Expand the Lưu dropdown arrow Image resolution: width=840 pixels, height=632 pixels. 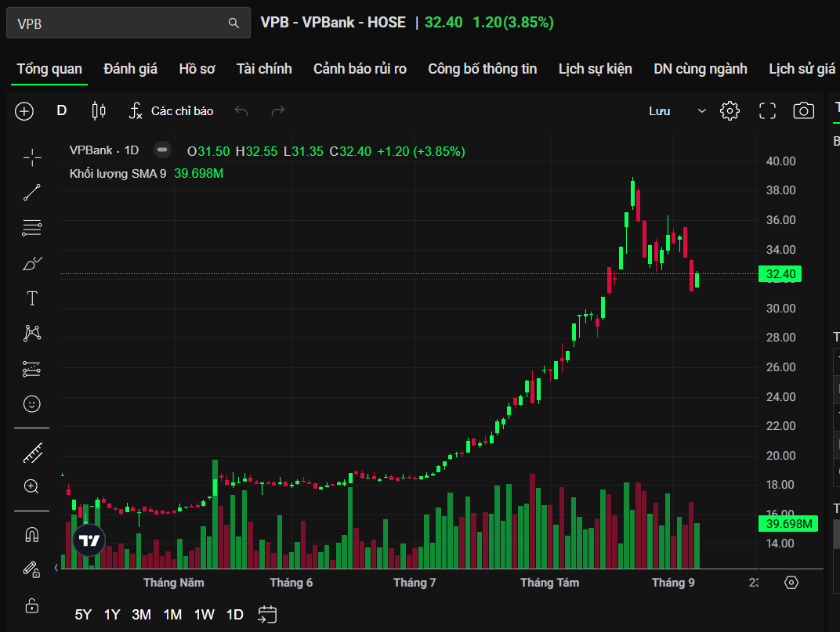pyautogui.click(x=702, y=111)
